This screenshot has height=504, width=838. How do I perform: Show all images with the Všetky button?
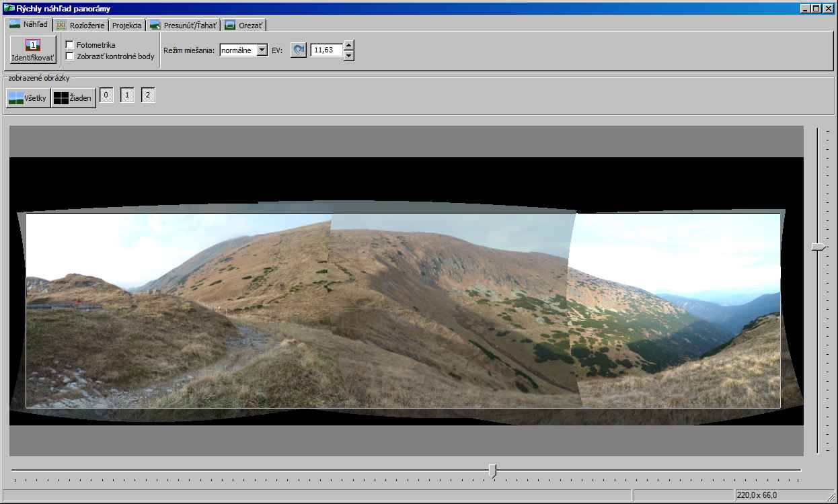(x=28, y=98)
